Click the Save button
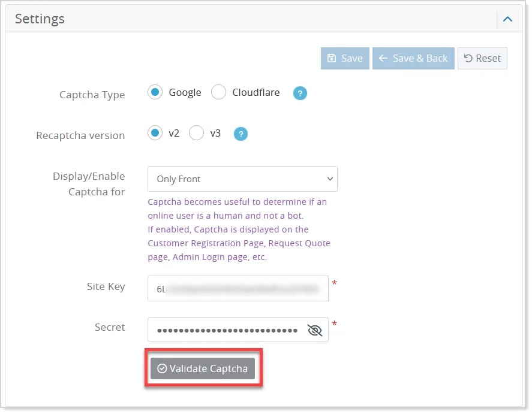532x414 pixels. click(x=345, y=58)
